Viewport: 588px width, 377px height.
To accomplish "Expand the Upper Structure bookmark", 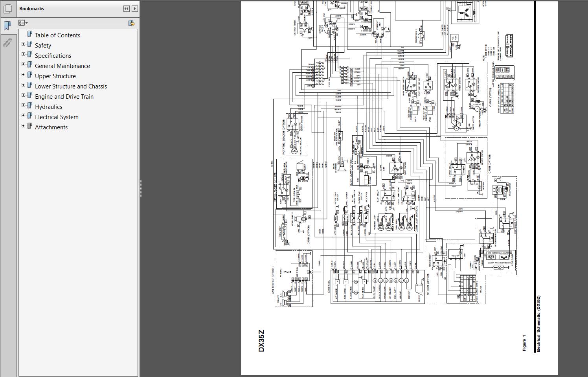I will coord(24,75).
